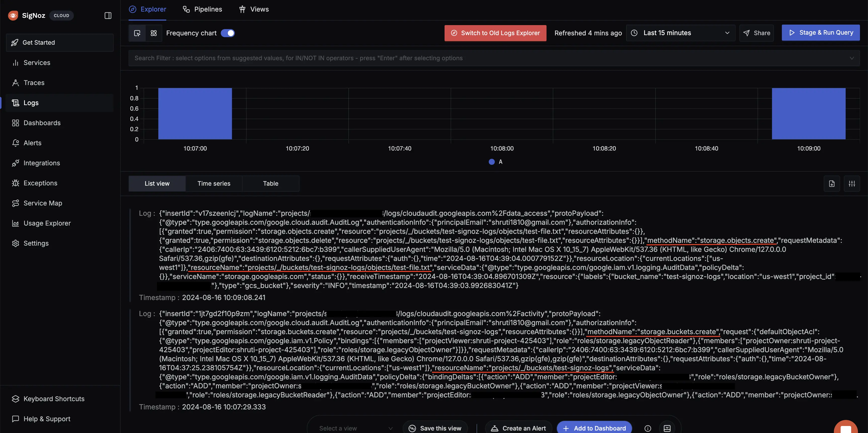The height and width of the screenshot is (433, 868).
Task: Open the list format options icon
Action: click(x=852, y=184)
